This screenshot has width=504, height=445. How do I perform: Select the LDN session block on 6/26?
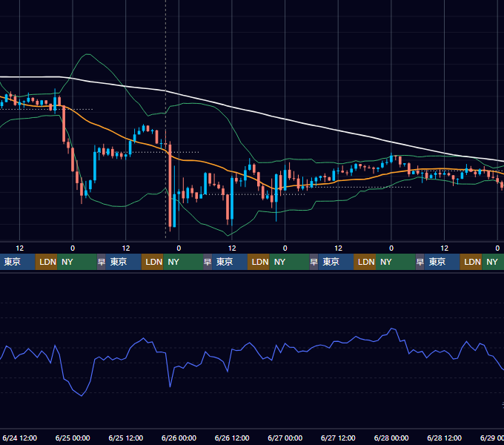pyautogui.click(x=259, y=262)
